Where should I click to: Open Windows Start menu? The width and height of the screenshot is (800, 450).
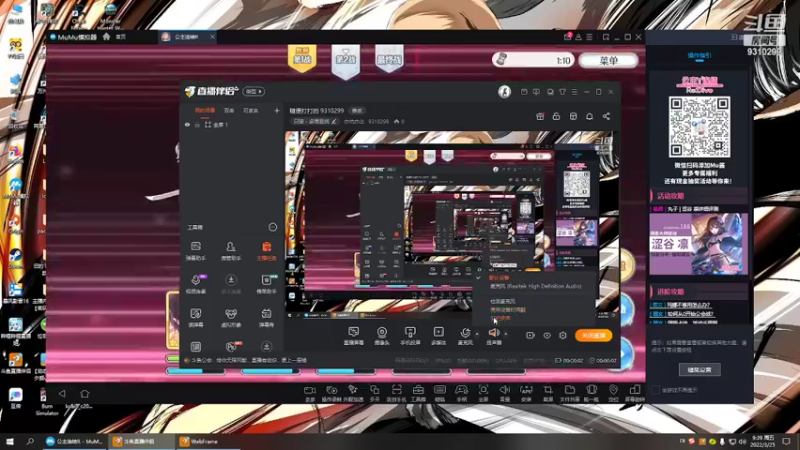click(9, 441)
